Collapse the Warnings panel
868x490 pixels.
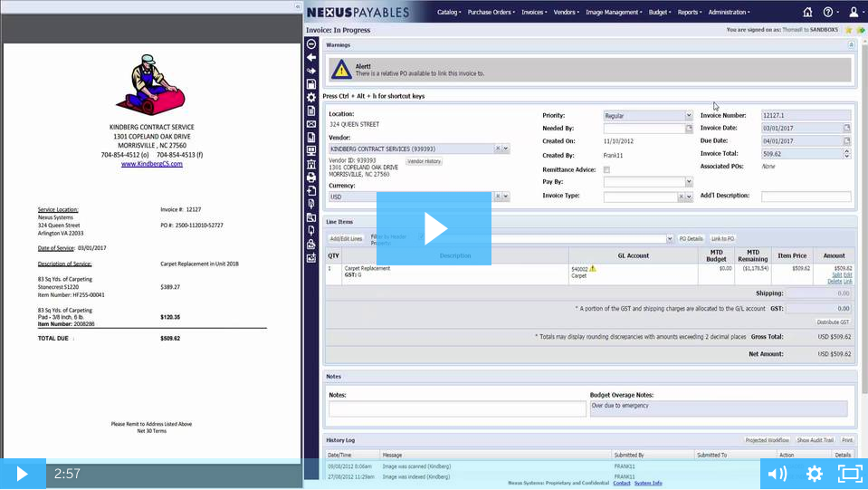(x=851, y=45)
